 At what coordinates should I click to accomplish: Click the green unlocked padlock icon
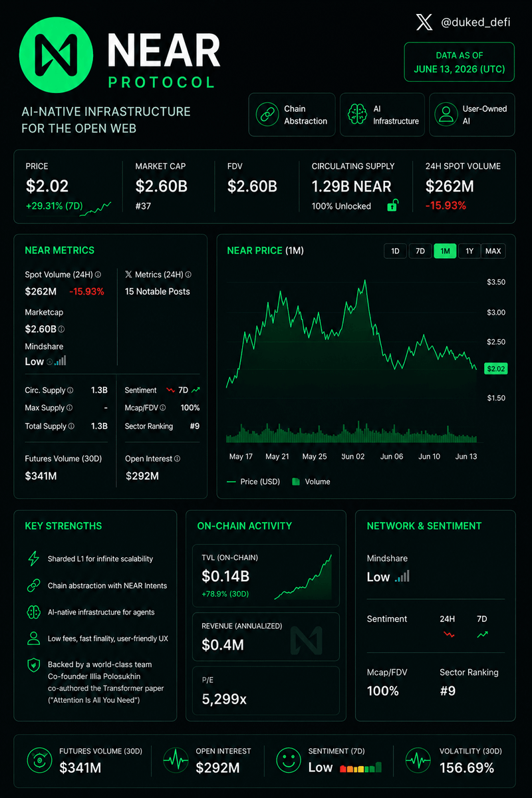(393, 205)
